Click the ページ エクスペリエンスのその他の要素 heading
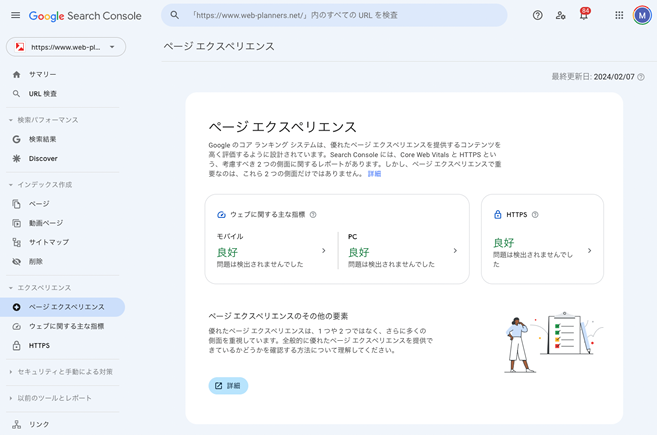The width and height of the screenshot is (657, 435). [279, 316]
